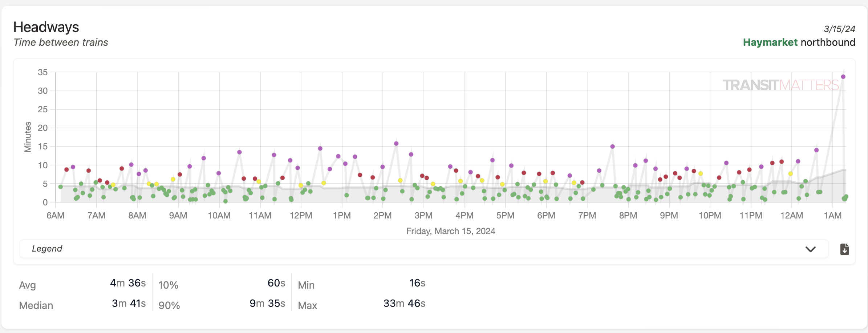Click the download data file icon
868x333 pixels.
tap(844, 249)
